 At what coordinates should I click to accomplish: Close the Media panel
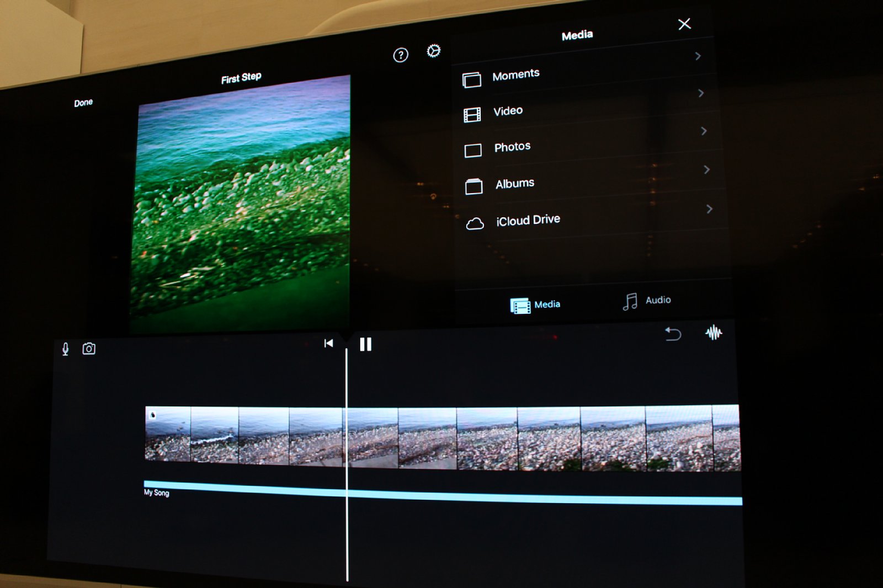tap(684, 24)
